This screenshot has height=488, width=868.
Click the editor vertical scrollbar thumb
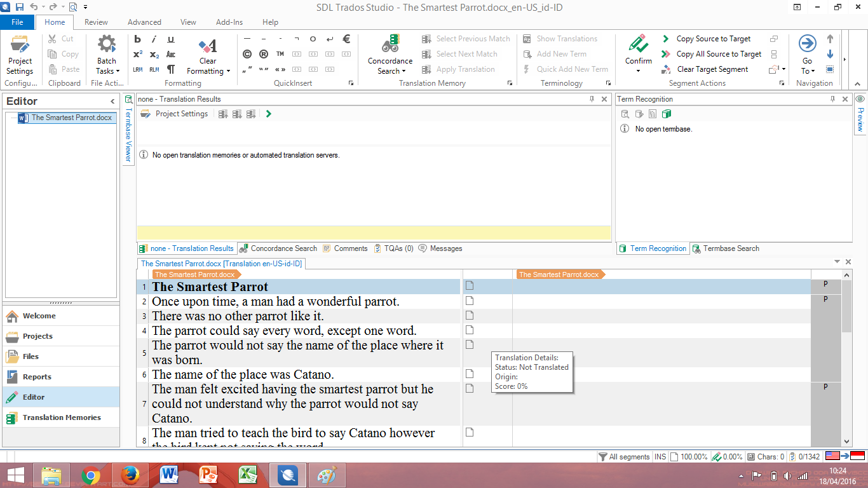[x=846, y=306]
